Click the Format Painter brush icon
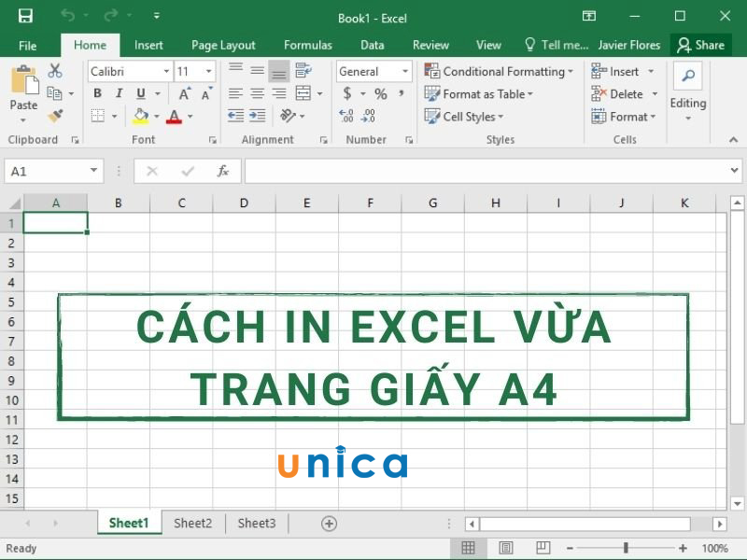Image resolution: width=747 pixels, height=560 pixels. pyautogui.click(x=55, y=116)
